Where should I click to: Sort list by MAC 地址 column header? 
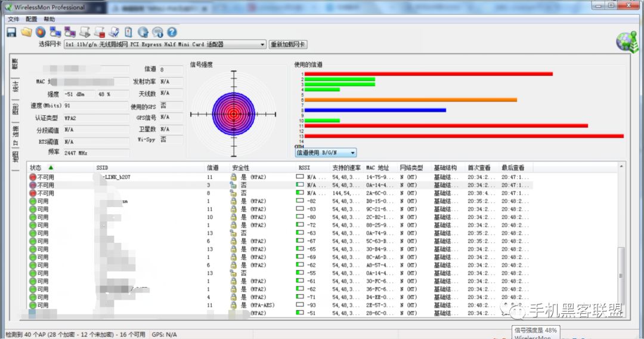click(x=381, y=168)
